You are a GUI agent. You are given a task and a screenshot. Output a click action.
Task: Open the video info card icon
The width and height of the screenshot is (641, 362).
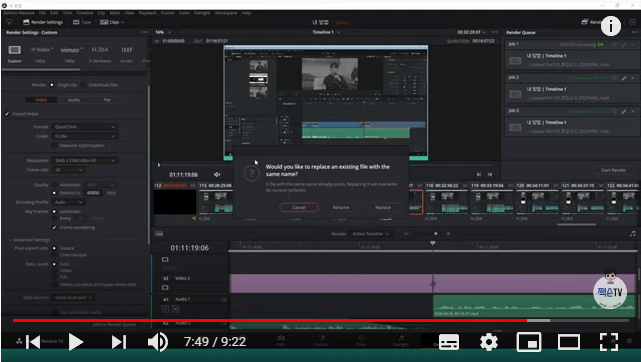pos(611,26)
